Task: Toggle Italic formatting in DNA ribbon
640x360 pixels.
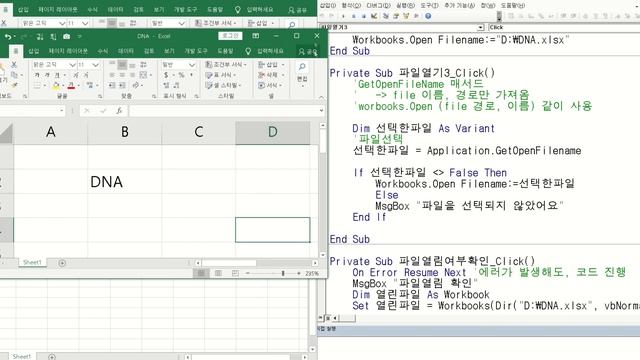Action: pyautogui.click(x=47, y=75)
